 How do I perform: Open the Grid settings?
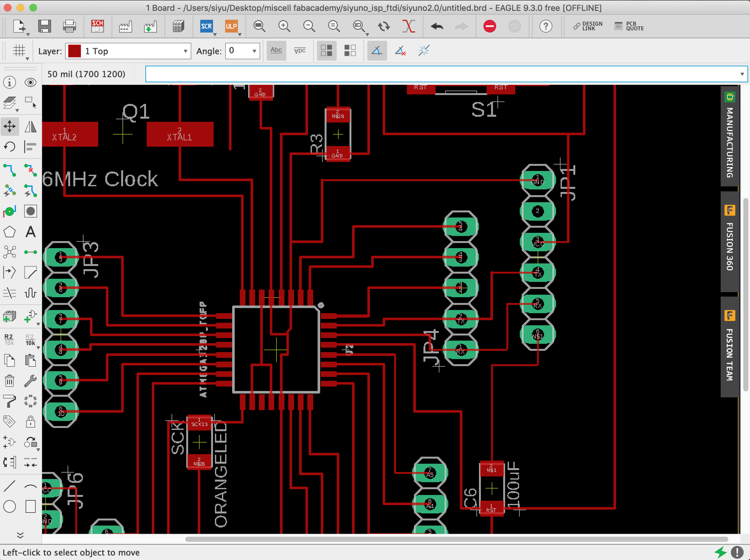pyautogui.click(x=19, y=51)
